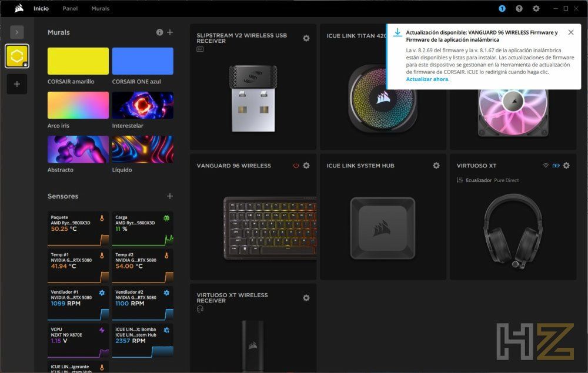Open Virtuoso XT settings gear
Image resolution: width=588 pixels, height=373 pixels.
[566, 166]
